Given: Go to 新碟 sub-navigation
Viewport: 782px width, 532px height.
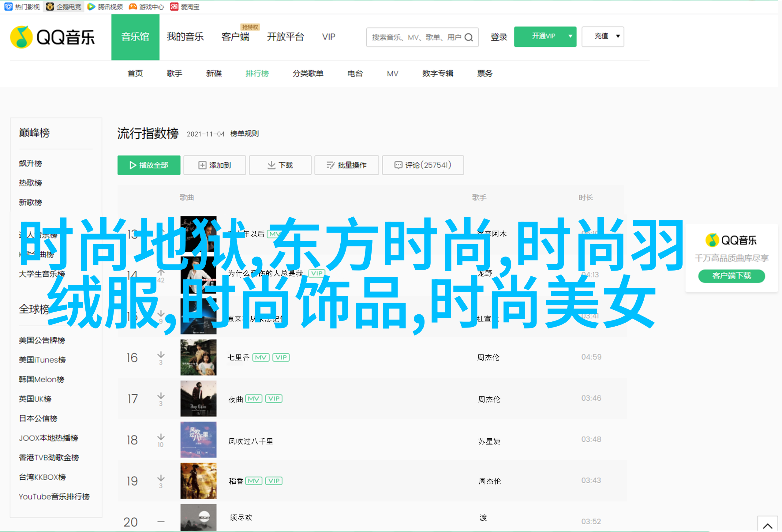Looking at the screenshot, I should (x=214, y=73).
